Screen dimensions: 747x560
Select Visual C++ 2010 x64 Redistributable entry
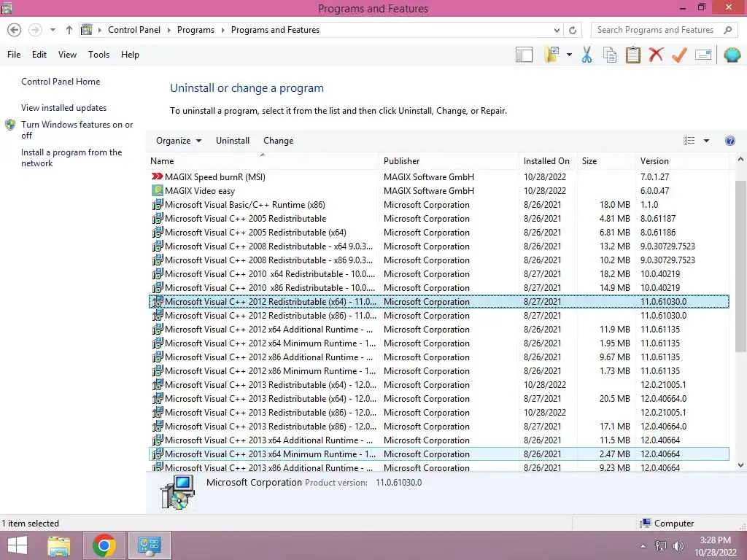pos(438,274)
